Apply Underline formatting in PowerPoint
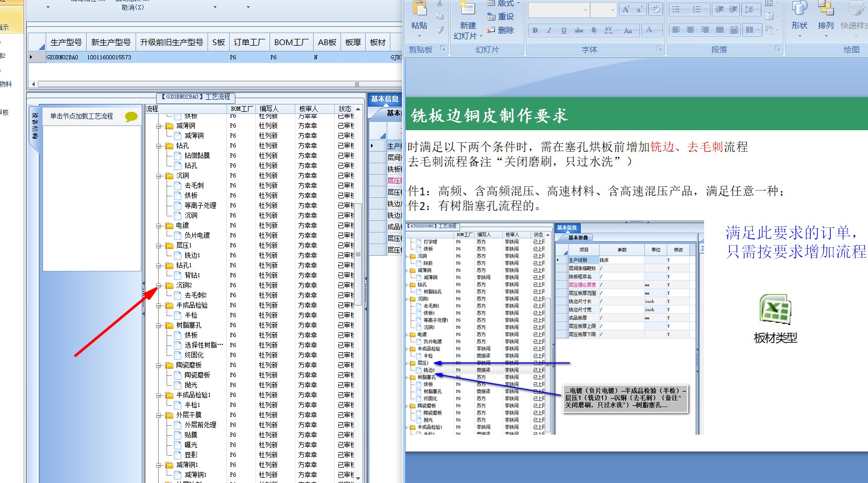 (x=564, y=30)
